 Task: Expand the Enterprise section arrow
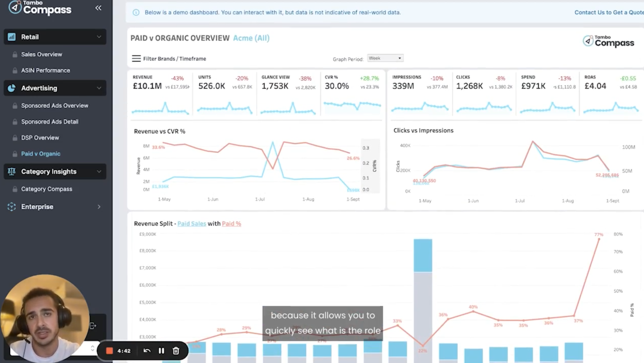tap(99, 207)
